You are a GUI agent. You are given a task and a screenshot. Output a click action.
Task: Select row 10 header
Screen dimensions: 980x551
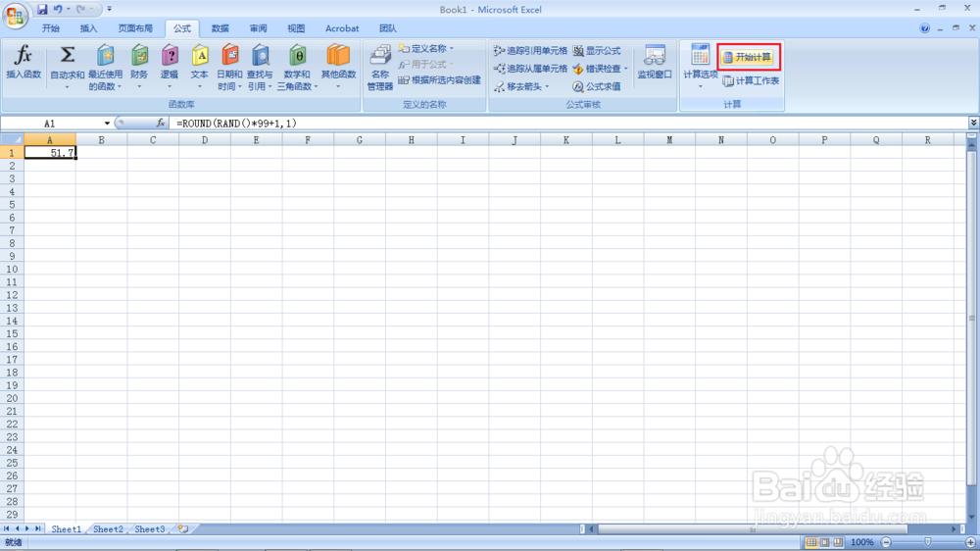point(12,269)
